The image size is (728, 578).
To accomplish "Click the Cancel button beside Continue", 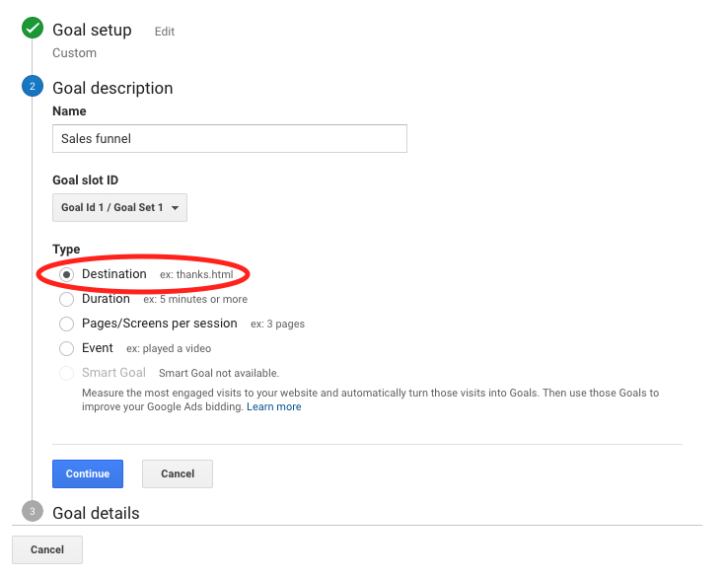I will [178, 473].
